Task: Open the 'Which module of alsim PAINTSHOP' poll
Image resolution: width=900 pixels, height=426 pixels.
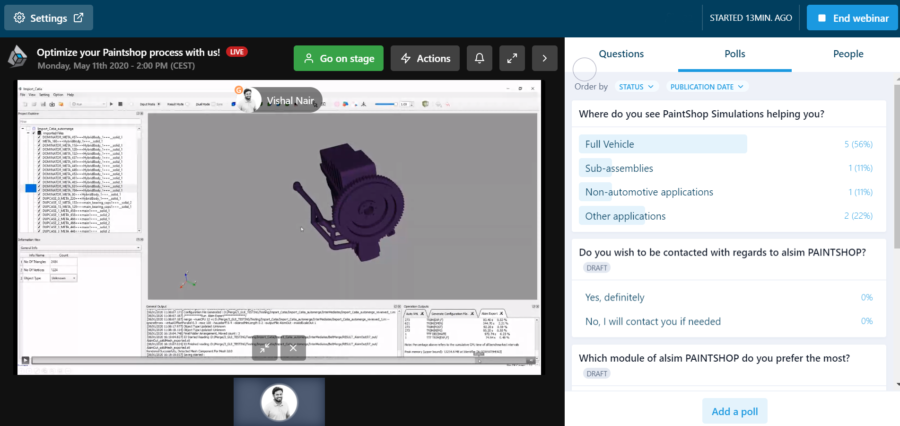Action: point(714,358)
